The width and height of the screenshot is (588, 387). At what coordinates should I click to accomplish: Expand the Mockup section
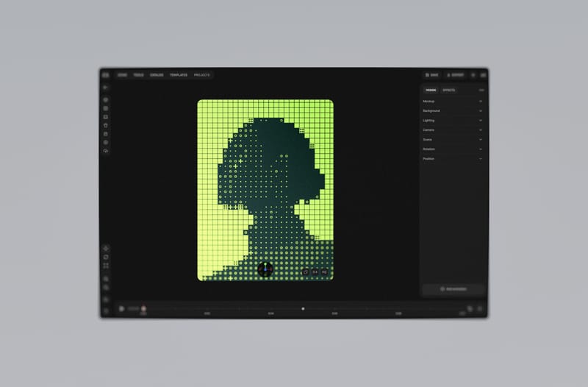click(x=453, y=102)
